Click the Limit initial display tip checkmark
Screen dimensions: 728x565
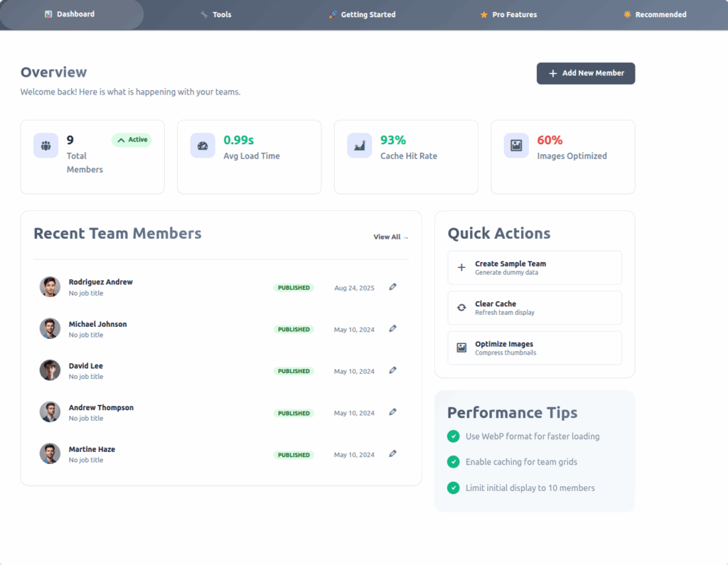(454, 488)
